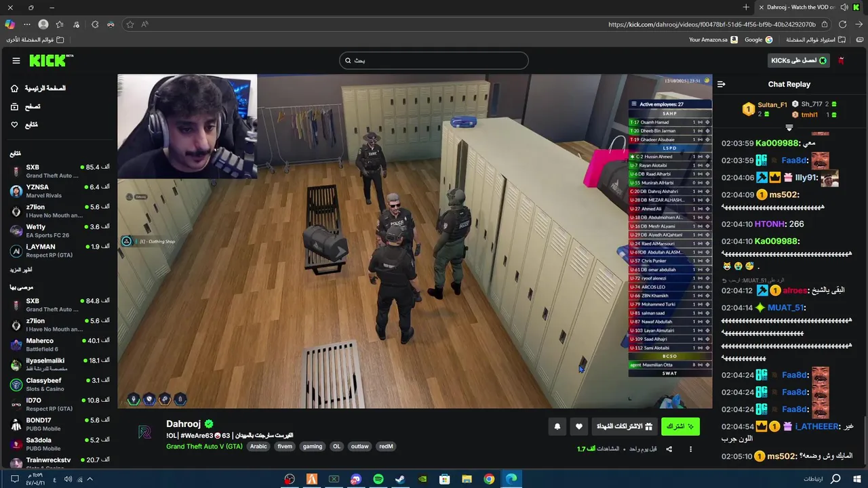Click Sh_717 on the gift leaderboard

[x=812, y=104]
